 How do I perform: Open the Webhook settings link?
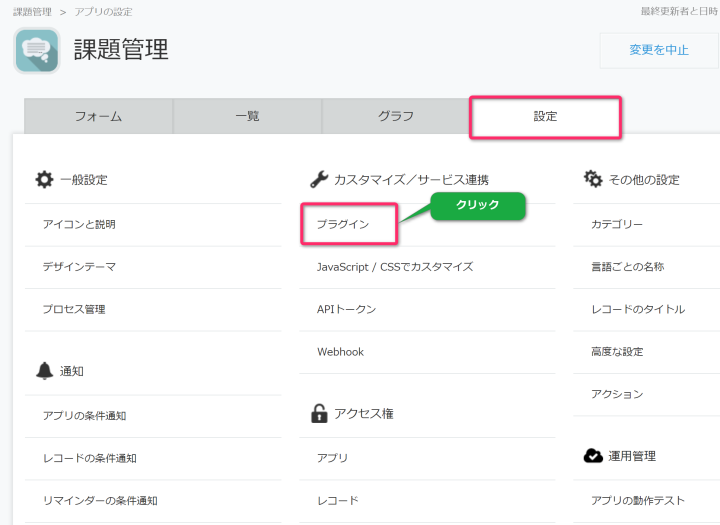coord(341,352)
